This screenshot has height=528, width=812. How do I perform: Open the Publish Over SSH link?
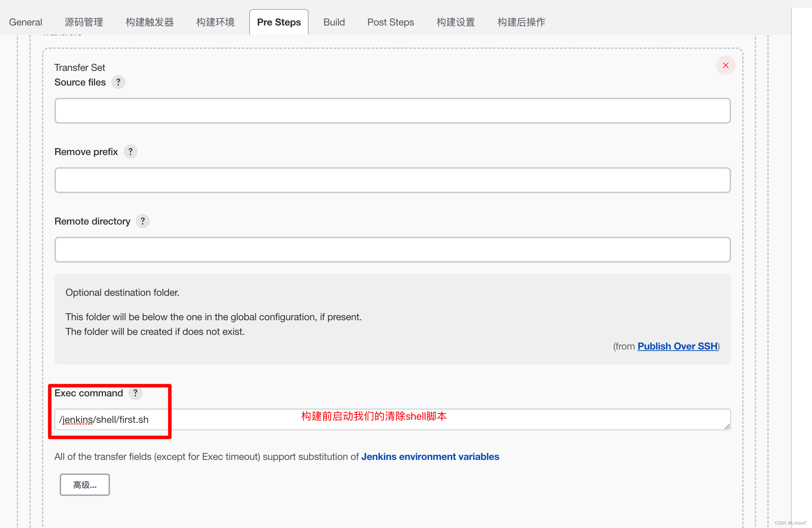pos(677,346)
